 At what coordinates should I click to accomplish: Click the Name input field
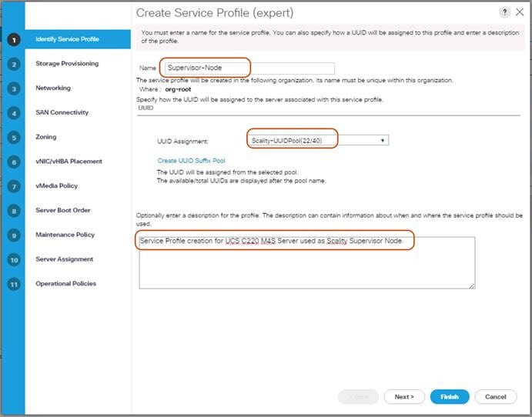[249, 68]
